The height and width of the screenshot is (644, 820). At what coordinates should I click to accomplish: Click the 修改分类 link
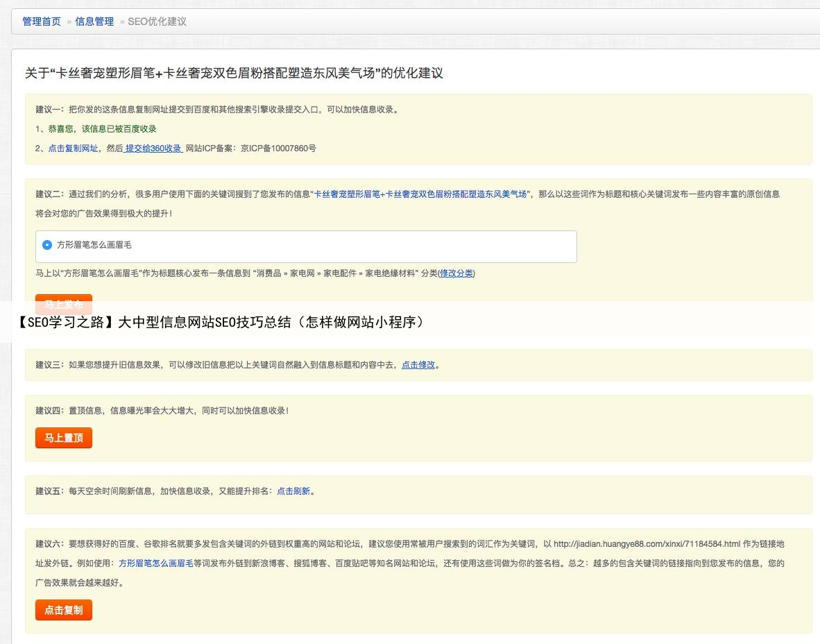click(456, 273)
